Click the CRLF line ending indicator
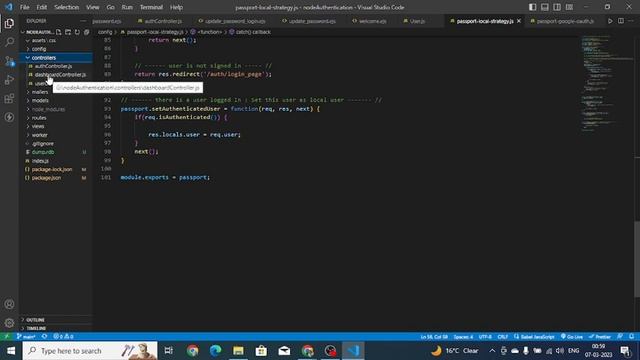 502,337
